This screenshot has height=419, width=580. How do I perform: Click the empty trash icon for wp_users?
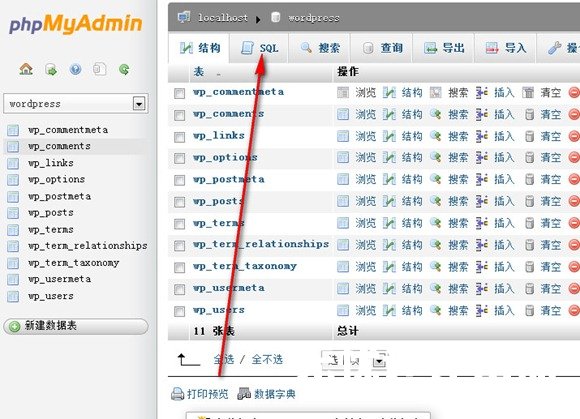click(529, 310)
